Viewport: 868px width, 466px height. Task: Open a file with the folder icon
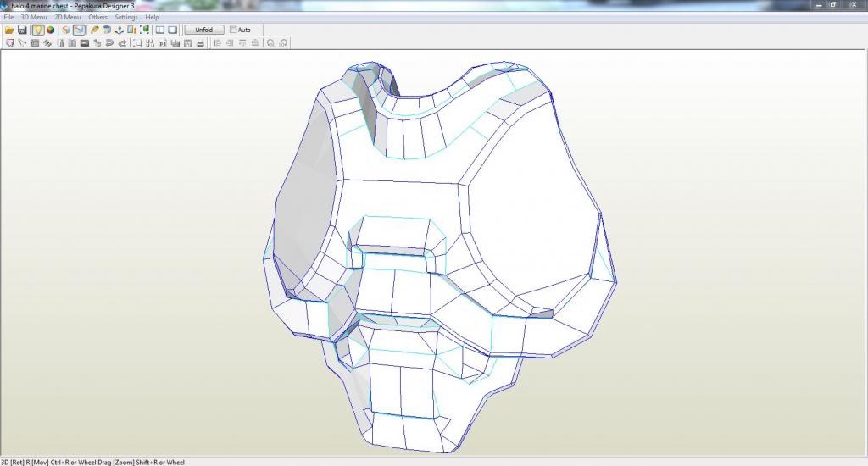click(x=9, y=30)
